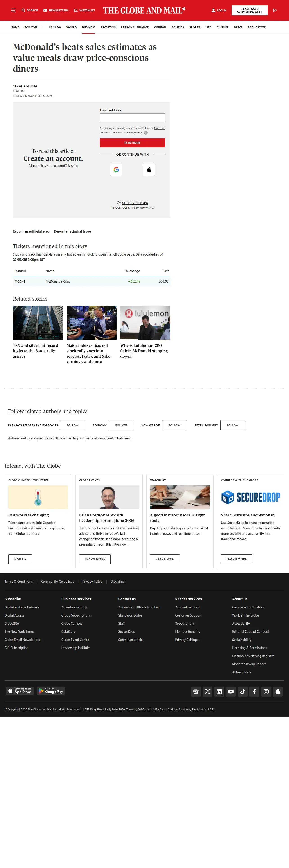The image size is (289, 868).
Task: Click the Brian Portnoy event photo
Action: pyautogui.click(x=109, y=497)
